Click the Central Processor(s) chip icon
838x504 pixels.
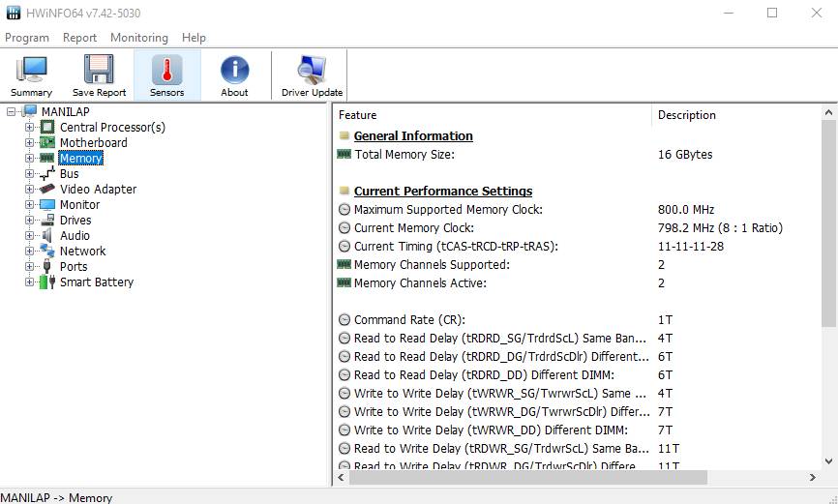[47, 127]
